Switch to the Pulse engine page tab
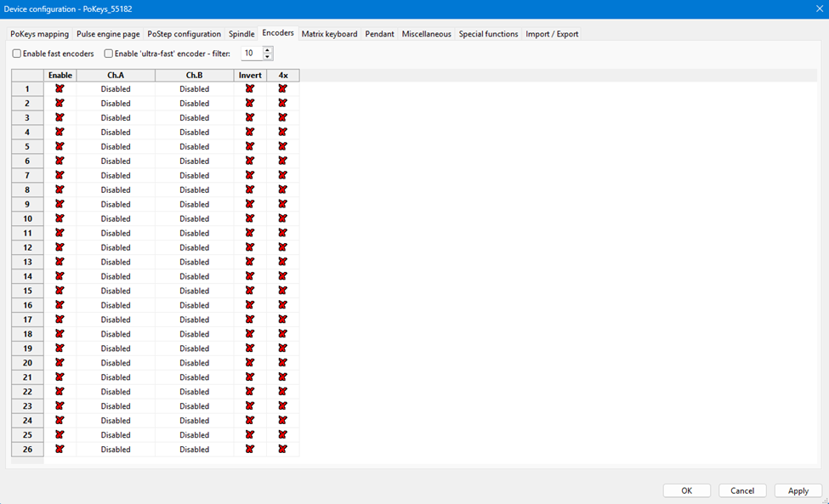This screenshot has height=504, width=829. (108, 34)
